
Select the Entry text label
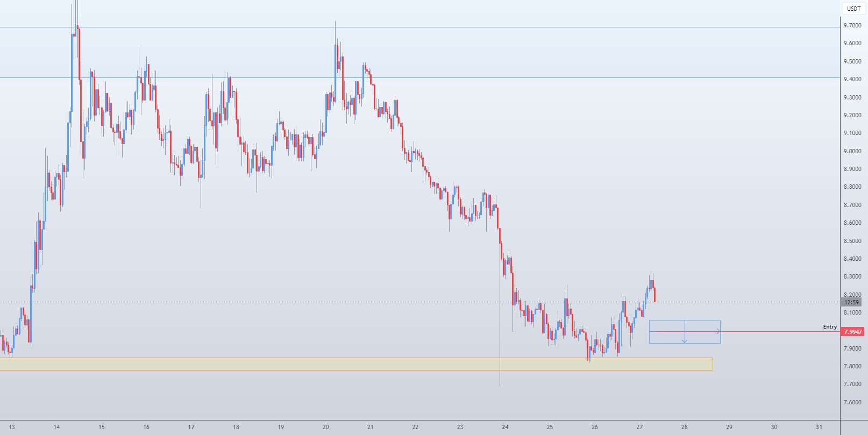(830, 327)
